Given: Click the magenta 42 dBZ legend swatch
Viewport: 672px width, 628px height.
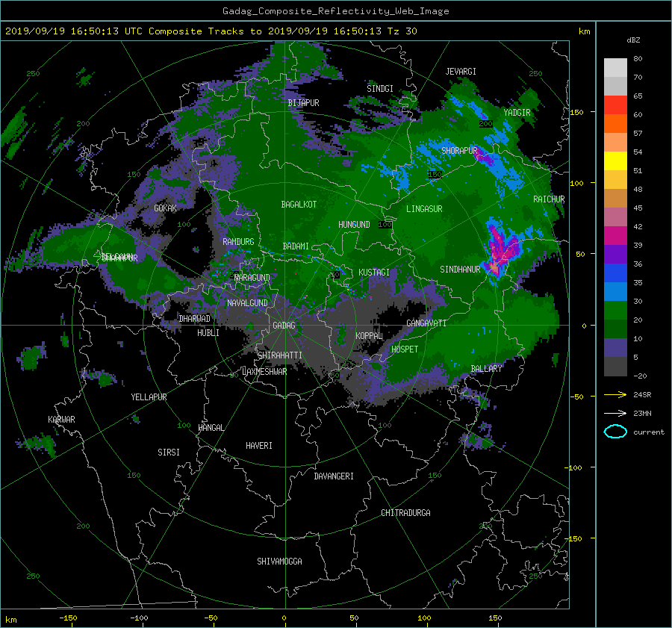Looking at the screenshot, I should point(615,235).
